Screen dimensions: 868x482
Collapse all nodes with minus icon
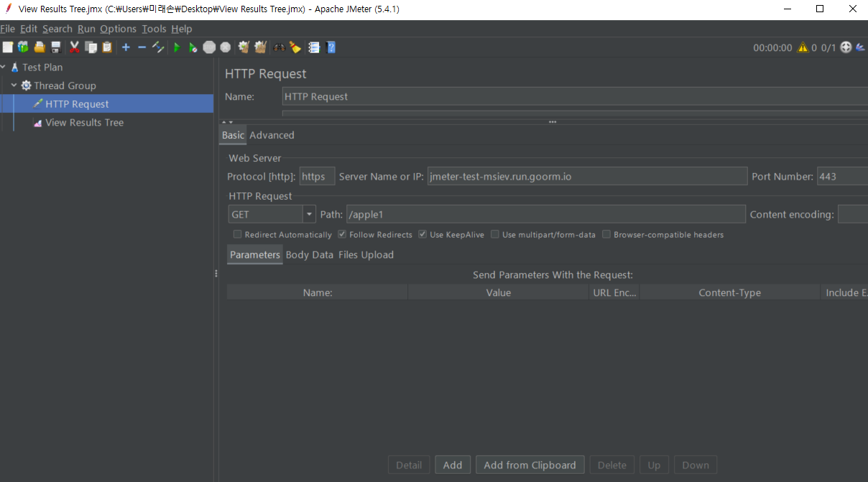pyautogui.click(x=142, y=47)
